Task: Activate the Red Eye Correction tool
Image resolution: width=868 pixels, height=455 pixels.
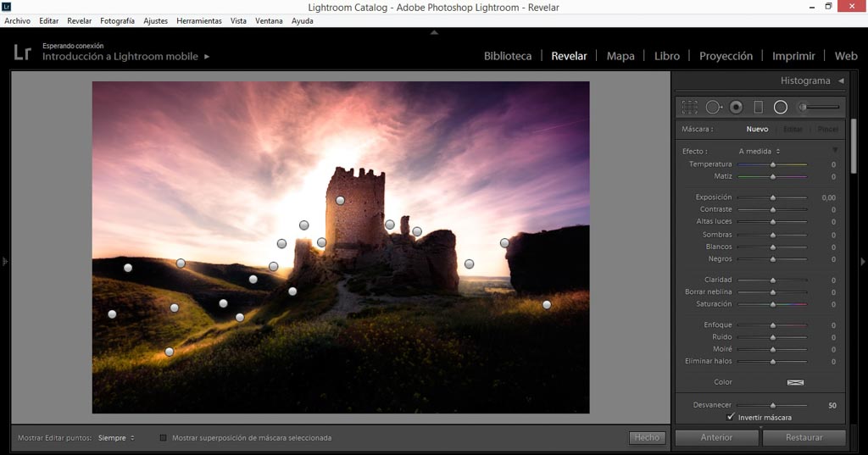Action: (x=736, y=107)
